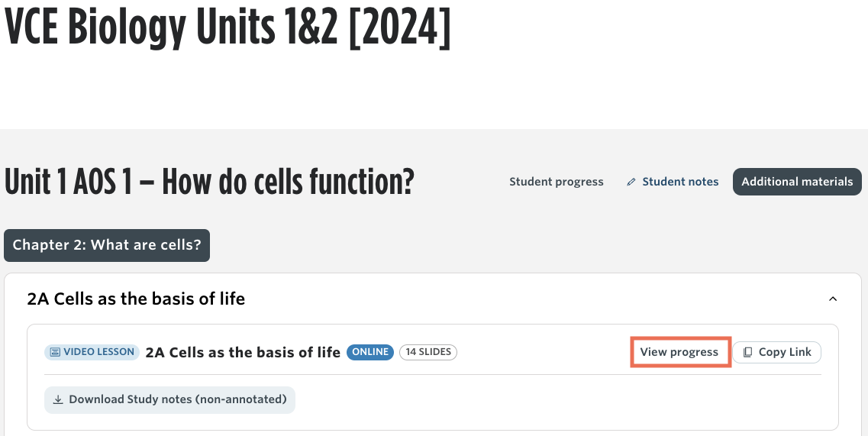
Task: Select the Chapter 2: What are cells? button
Action: (107, 245)
